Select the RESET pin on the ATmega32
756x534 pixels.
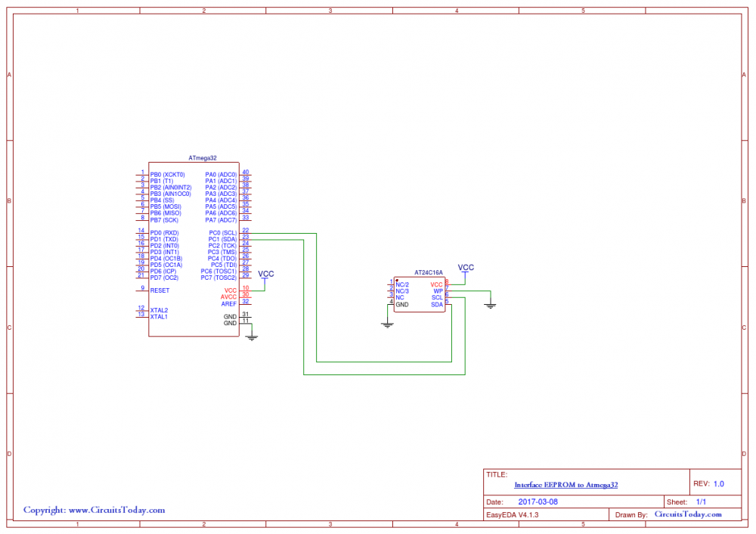point(160,290)
